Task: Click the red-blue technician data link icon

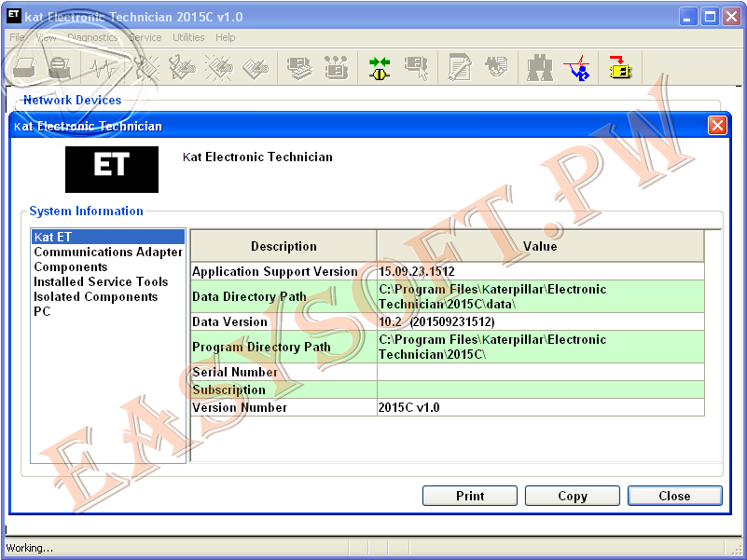Action: (577, 68)
